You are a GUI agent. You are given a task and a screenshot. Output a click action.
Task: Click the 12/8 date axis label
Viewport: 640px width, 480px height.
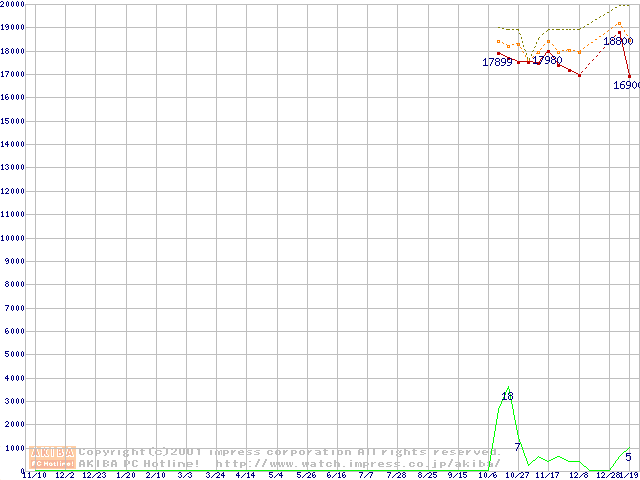coord(577,475)
